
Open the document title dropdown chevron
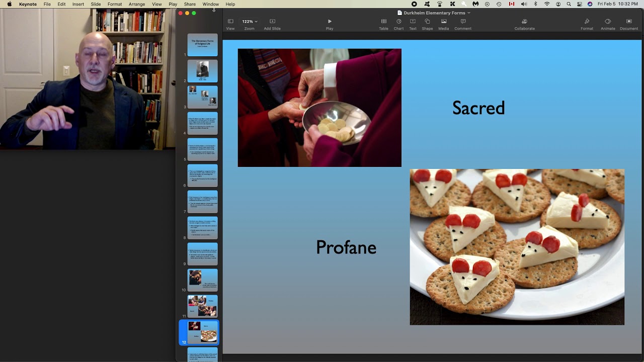pyautogui.click(x=469, y=13)
